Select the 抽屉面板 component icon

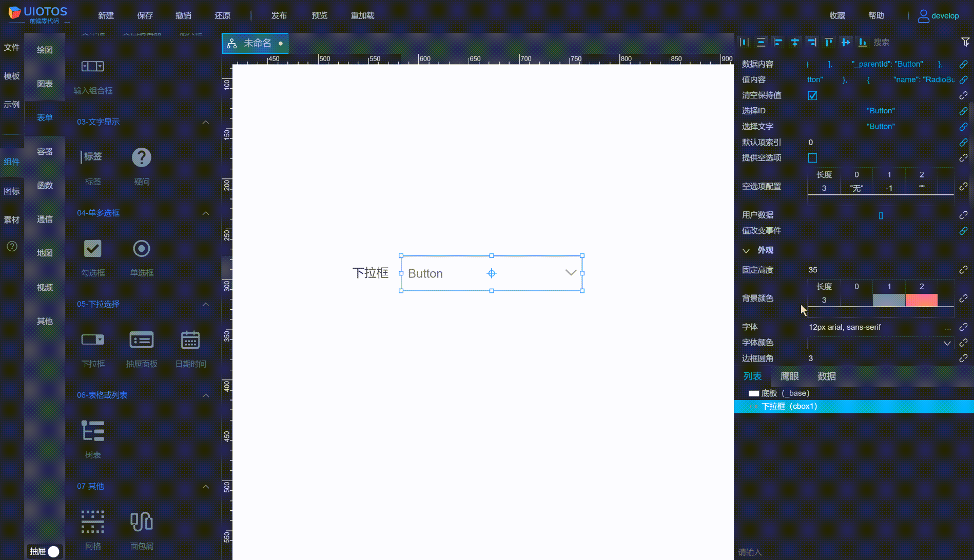point(142,339)
